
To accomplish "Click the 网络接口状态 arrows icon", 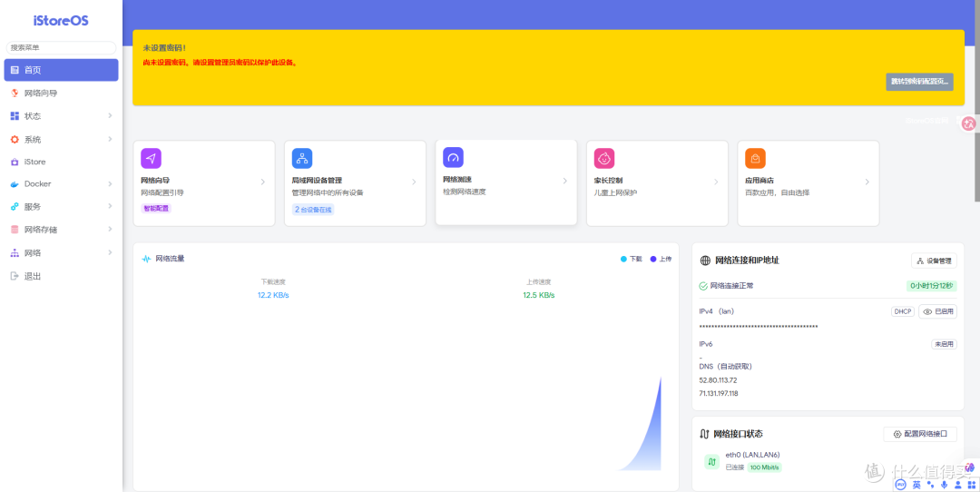I will (704, 434).
